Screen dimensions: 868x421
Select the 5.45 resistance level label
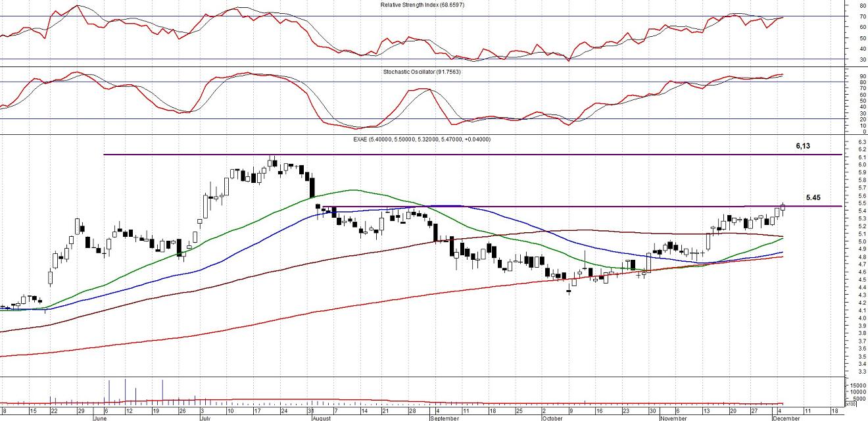[814, 197]
